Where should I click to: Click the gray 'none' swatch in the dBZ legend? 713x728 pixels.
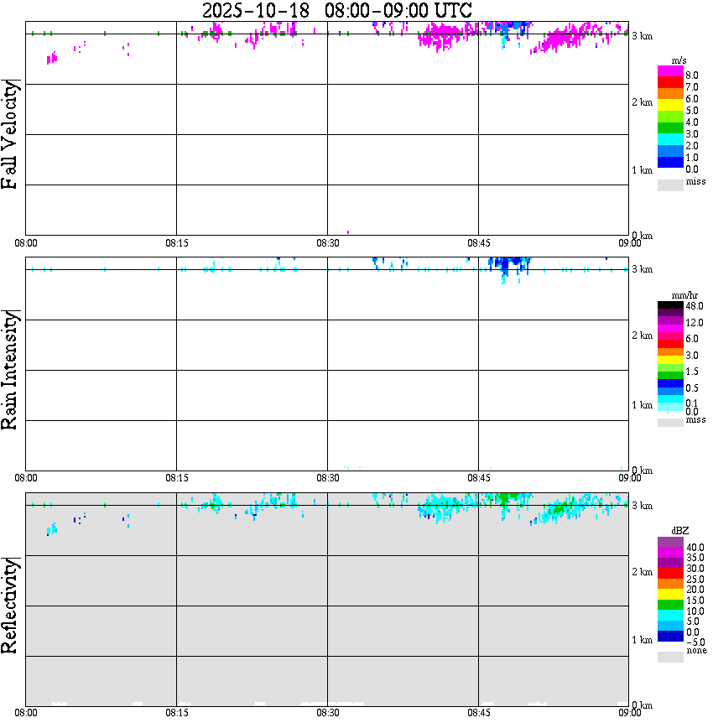coord(670,657)
